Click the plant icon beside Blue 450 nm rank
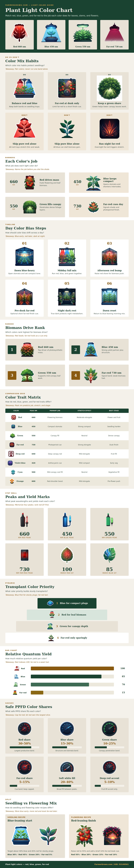Screen dimensions: 134x868 [x=91, y=349]
